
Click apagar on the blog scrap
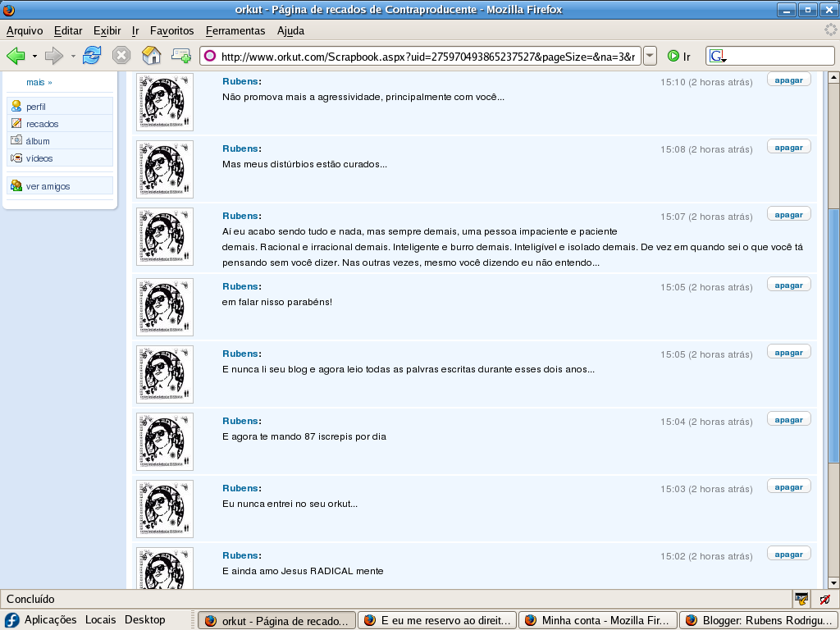pos(788,352)
